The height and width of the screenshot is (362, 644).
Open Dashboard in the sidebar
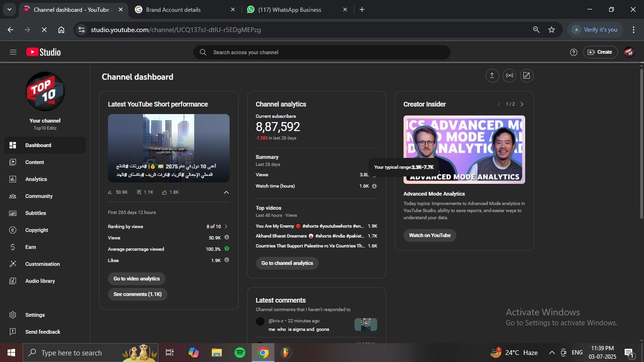click(x=45, y=145)
